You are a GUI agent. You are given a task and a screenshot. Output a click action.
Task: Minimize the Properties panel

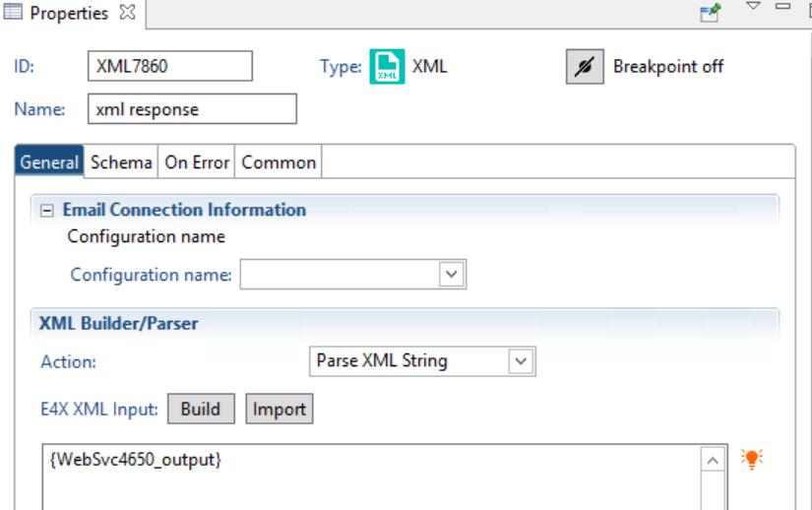[x=782, y=6]
